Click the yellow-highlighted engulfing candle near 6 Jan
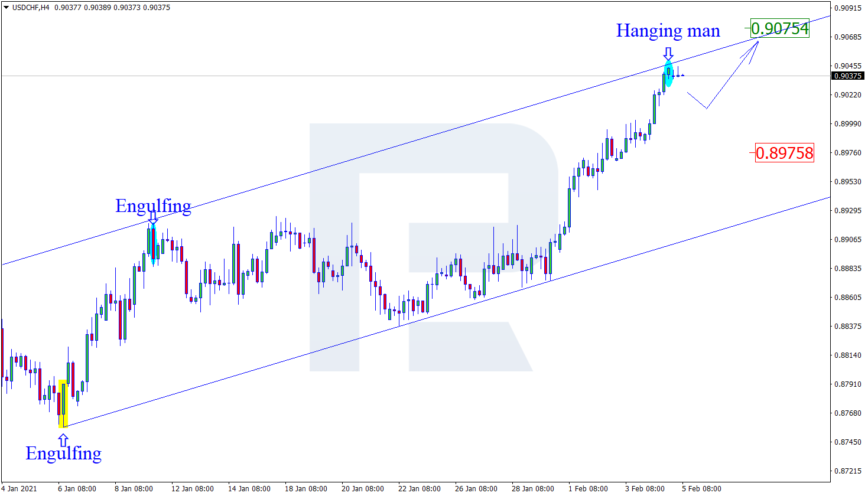The height and width of the screenshot is (496, 868). click(x=63, y=403)
